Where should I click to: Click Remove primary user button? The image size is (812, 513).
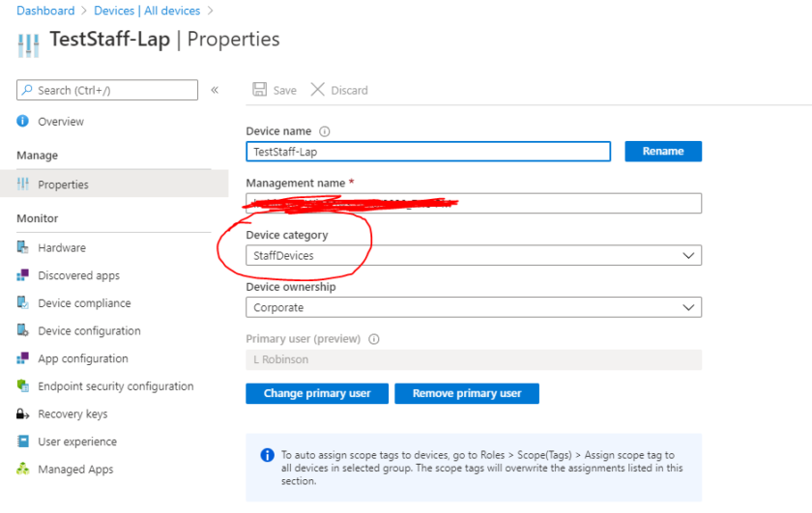(467, 393)
